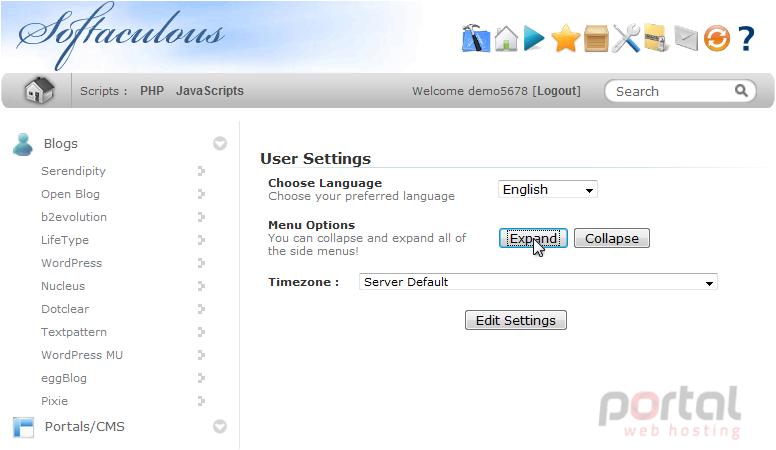
Task: Open the Serendipity script link
Action: click(x=73, y=171)
